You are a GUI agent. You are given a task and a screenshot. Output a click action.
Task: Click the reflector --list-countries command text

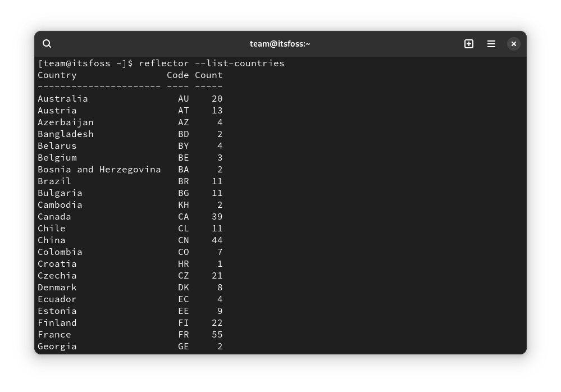(x=212, y=63)
